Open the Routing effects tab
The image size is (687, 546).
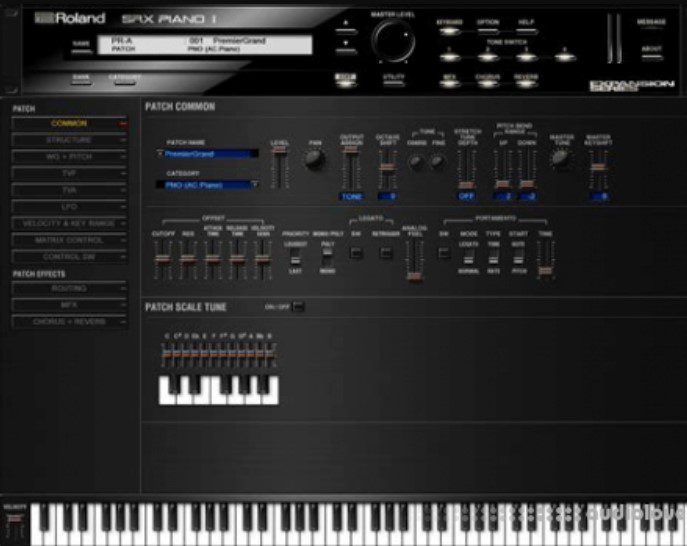coord(69,288)
